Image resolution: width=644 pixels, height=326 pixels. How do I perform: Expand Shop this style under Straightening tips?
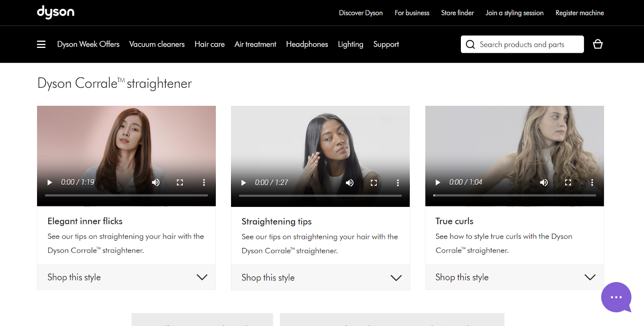tap(320, 278)
